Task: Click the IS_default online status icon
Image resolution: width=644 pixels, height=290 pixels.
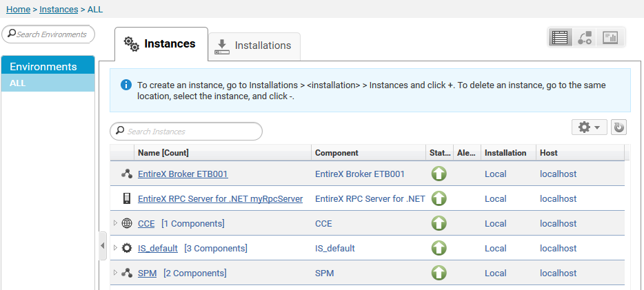Action: point(439,248)
